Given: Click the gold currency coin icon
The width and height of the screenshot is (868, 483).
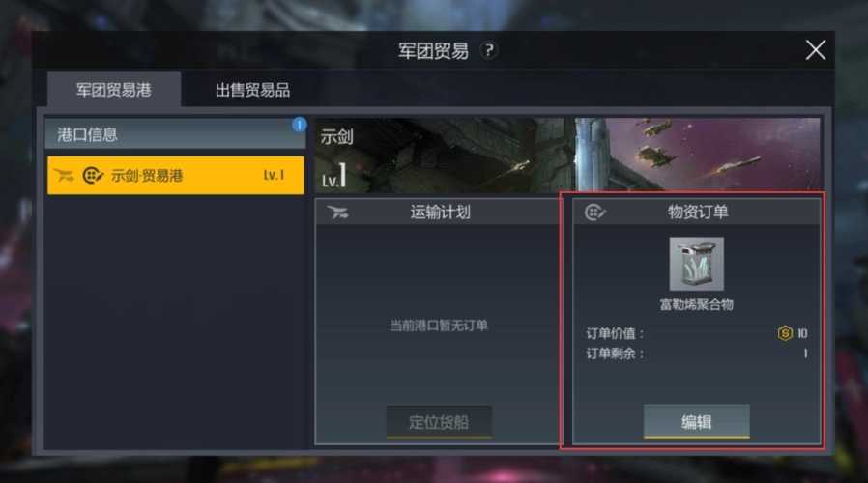Looking at the screenshot, I should (x=785, y=333).
